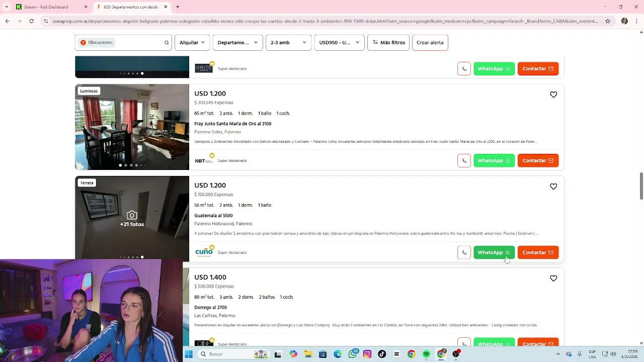Click the KOT agency logo
The width and height of the screenshot is (644, 362).
click(x=204, y=160)
